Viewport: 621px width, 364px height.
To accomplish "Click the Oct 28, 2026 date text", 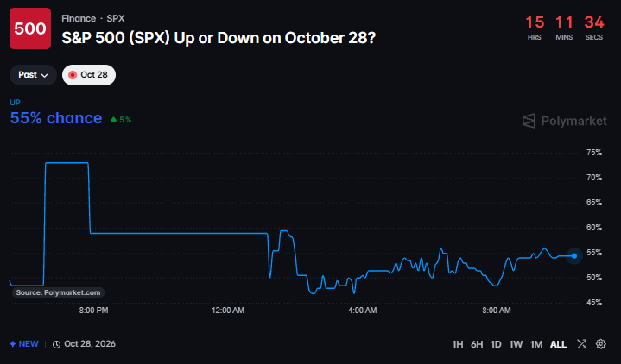I will (90, 344).
